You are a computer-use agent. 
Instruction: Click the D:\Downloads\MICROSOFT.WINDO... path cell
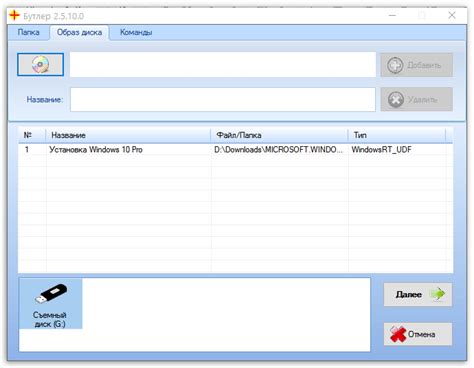pyautogui.click(x=278, y=150)
